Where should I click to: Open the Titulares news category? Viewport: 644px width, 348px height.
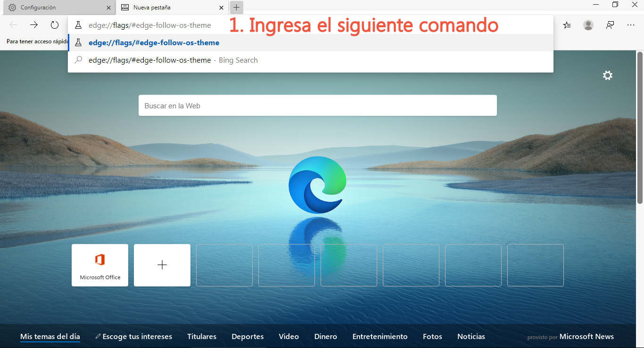202,337
